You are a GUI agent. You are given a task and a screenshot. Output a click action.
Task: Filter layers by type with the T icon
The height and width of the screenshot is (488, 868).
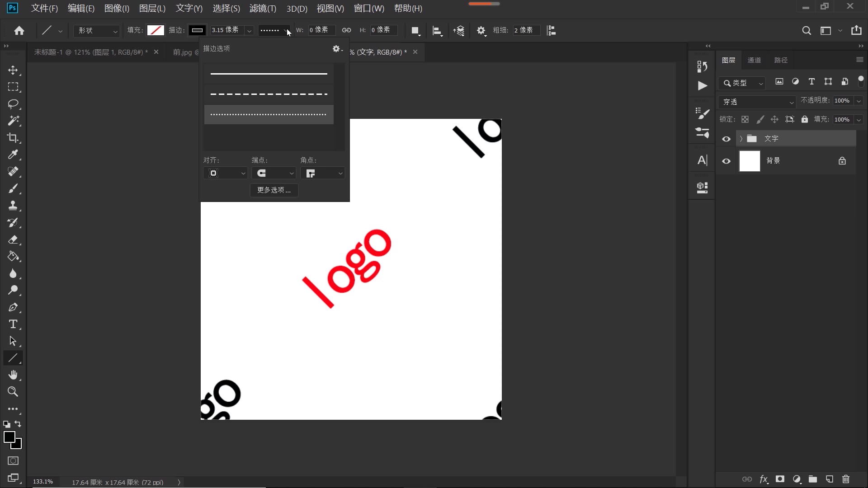pos(811,82)
